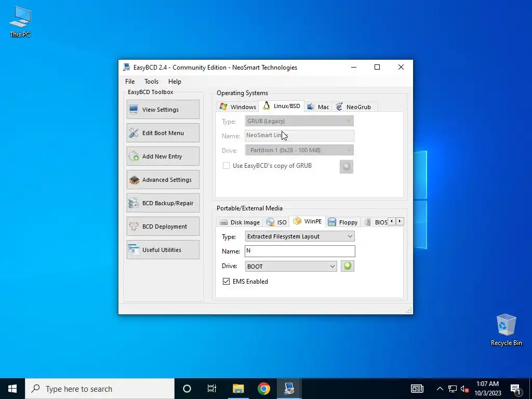Close the EasyBCD window

tap(401, 67)
